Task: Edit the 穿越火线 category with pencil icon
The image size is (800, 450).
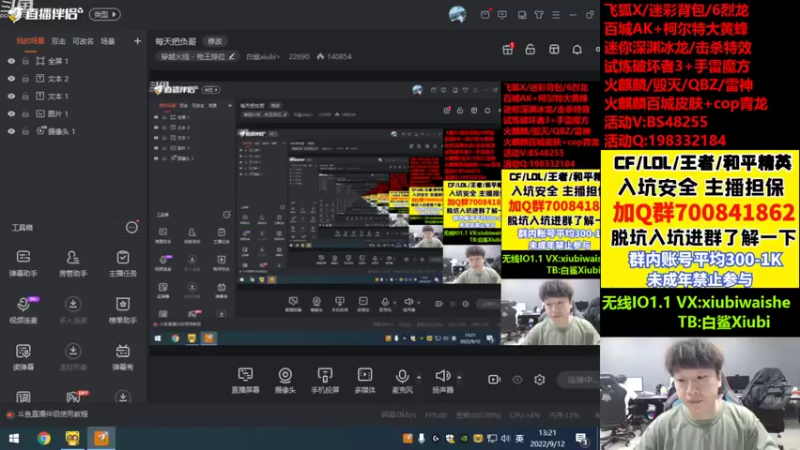Action: tap(232, 56)
